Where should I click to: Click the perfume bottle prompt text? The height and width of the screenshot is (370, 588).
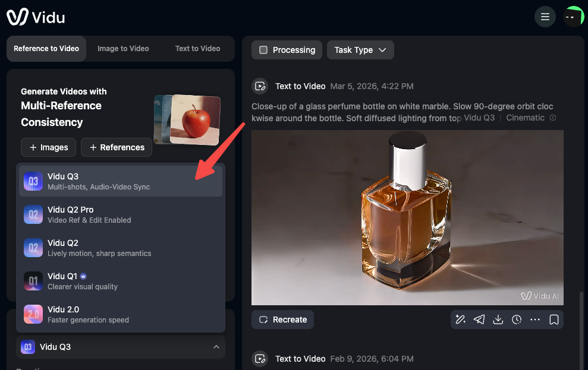click(403, 112)
